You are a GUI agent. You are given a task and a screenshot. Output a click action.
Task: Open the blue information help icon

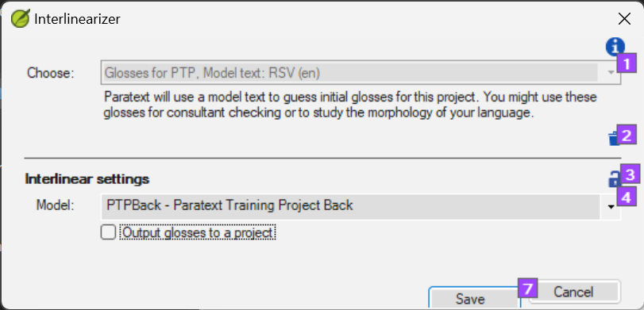[615, 47]
